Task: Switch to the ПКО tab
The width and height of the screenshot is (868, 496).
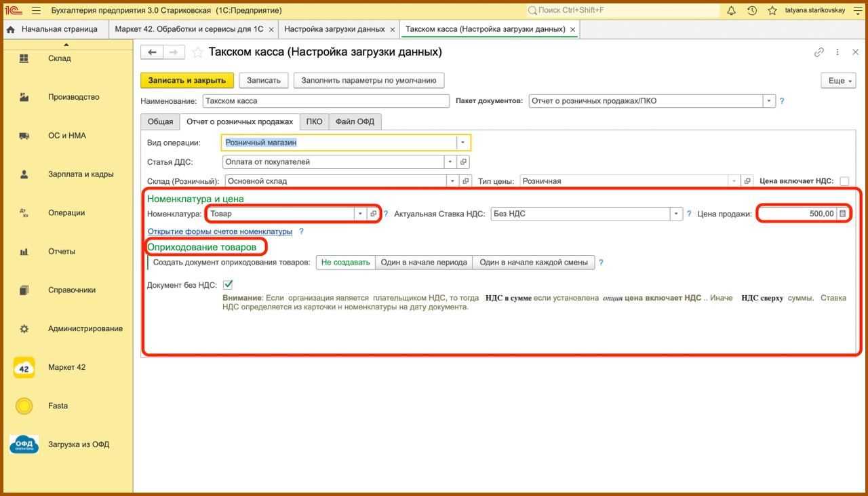Action: pyautogui.click(x=314, y=122)
